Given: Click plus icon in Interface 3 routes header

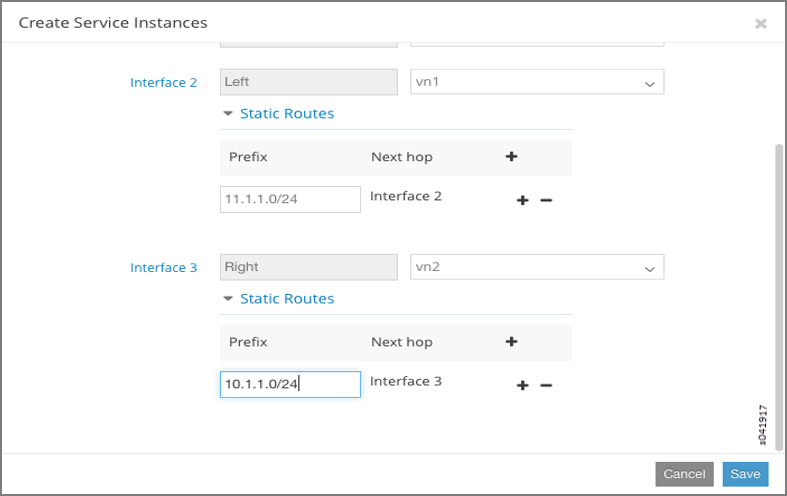Looking at the screenshot, I should pyautogui.click(x=511, y=341).
